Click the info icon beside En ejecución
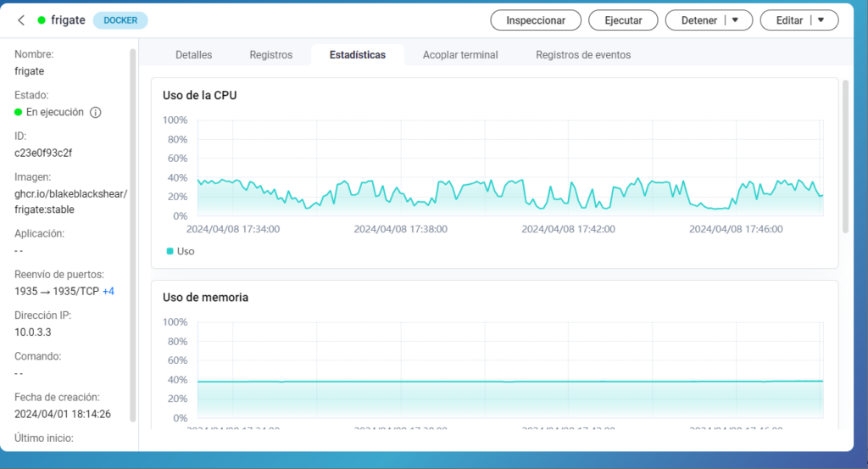The width and height of the screenshot is (868, 469). [96, 112]
